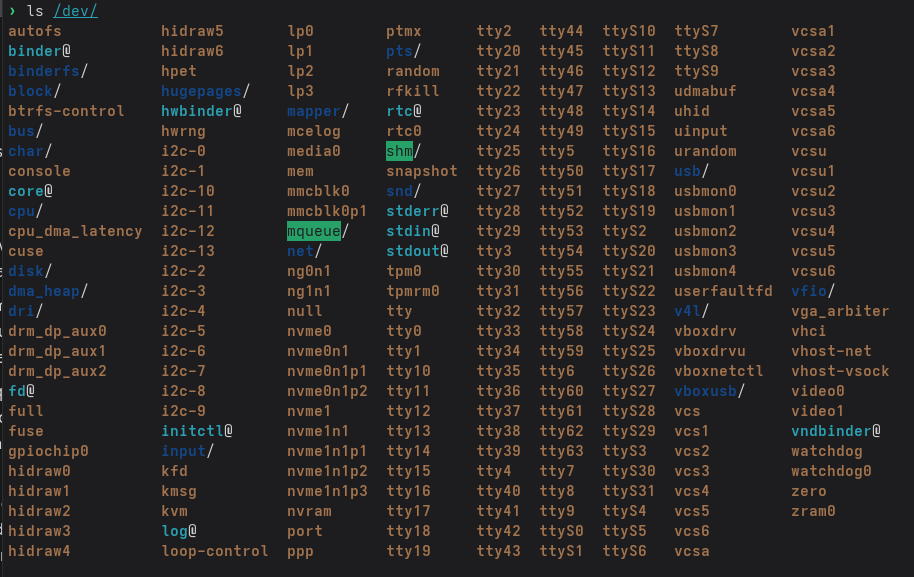Click the vboxusb/ directory
The image size is (914, 577).
[710, 391]
